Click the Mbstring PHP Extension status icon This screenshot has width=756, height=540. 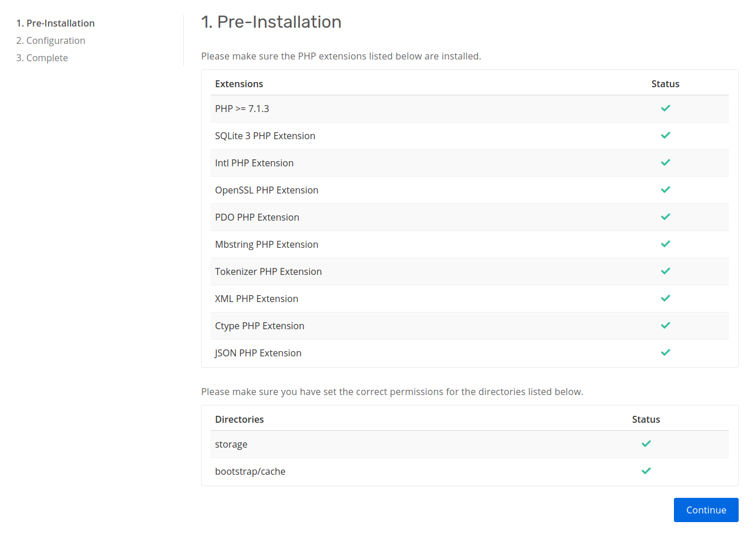tap(665, 244)
